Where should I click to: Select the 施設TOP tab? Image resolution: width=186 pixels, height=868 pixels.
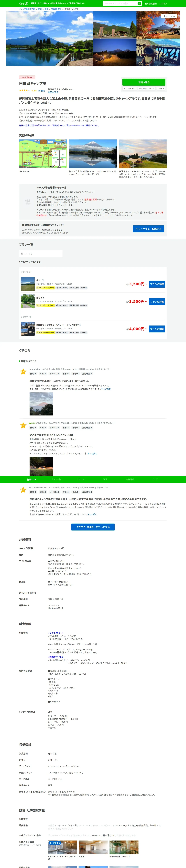coord(31,479)
